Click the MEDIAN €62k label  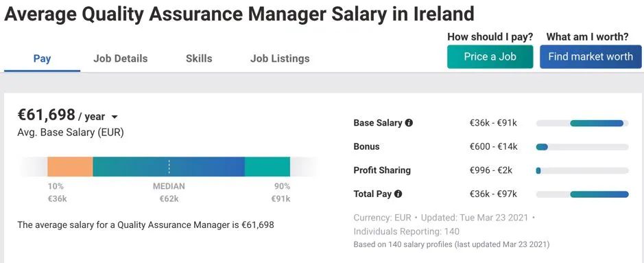(x=169, y=192)
